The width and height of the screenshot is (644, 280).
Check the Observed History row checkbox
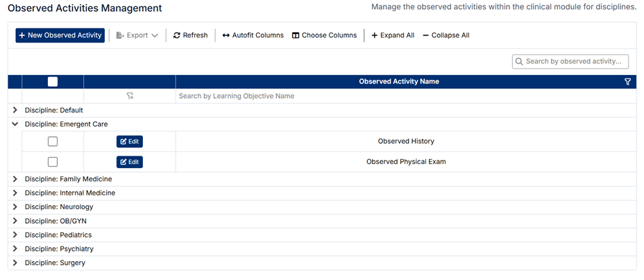[x=53, y=142]
